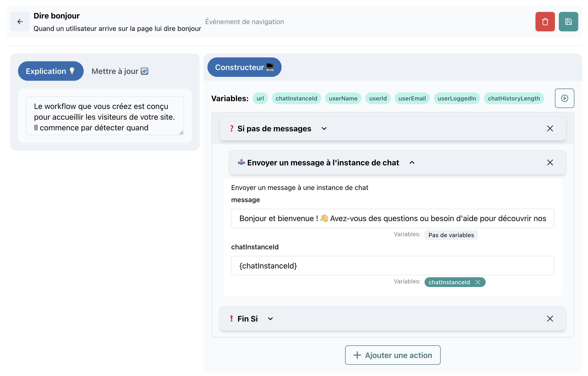Open the Mettre à jour tab
This screenshot has width=588, height=376.
120,71
